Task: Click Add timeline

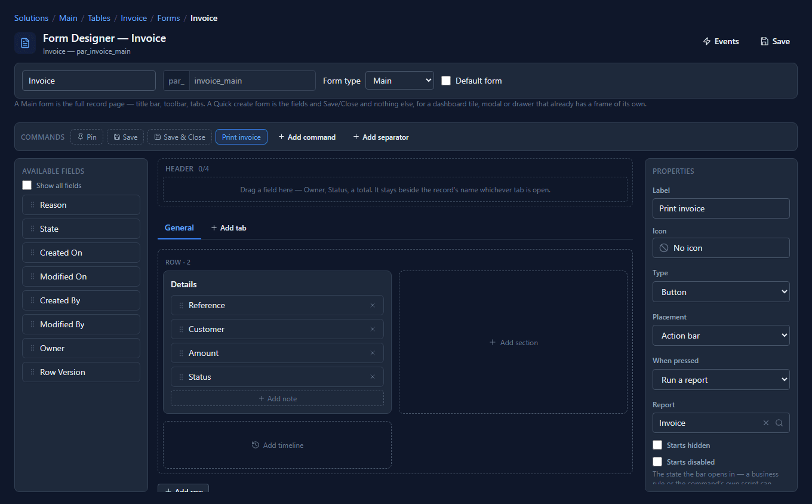Action: [278, 445]
